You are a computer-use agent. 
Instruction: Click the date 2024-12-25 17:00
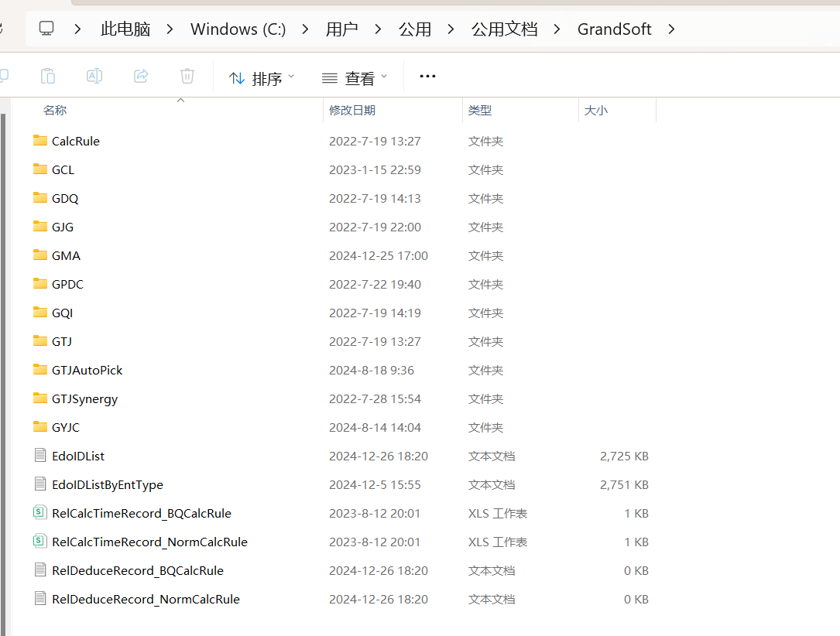[379, 256]
